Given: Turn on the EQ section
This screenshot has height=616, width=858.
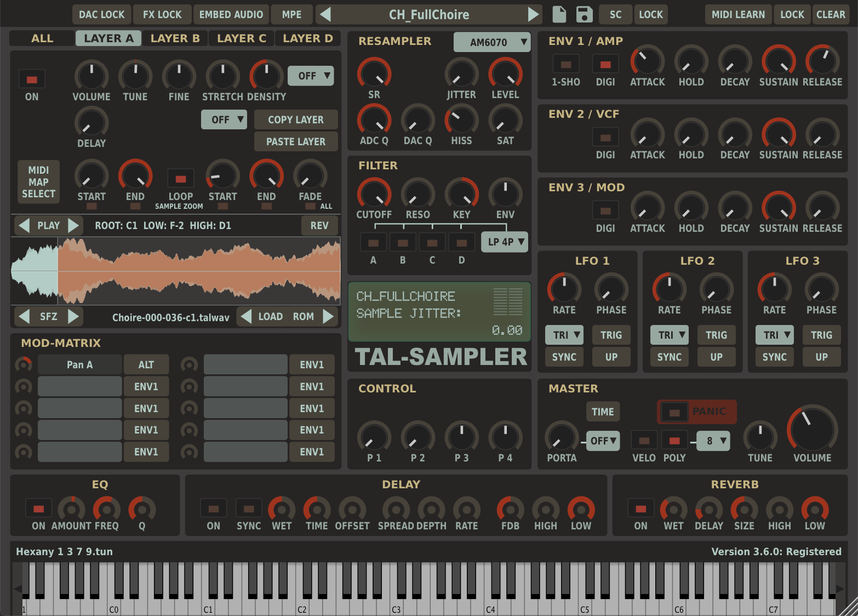Looking at the screenshot, I should 38,508.
